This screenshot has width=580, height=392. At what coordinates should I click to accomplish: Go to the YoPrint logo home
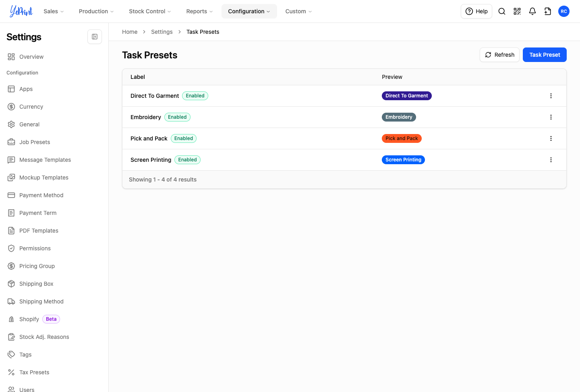tap(21, 11)
